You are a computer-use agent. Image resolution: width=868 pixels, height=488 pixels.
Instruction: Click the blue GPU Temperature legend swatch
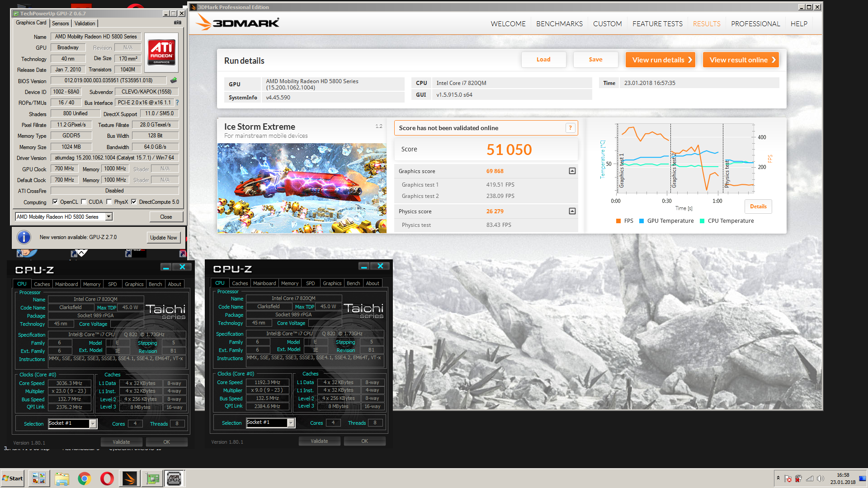(x=641, y=221)
